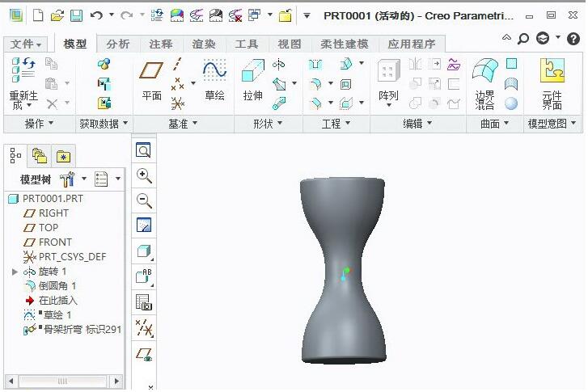Viewport: 588px width, 392px height.
Task: Switch to the Analysis (分析) tab
Action: click(x=118, y=44)
